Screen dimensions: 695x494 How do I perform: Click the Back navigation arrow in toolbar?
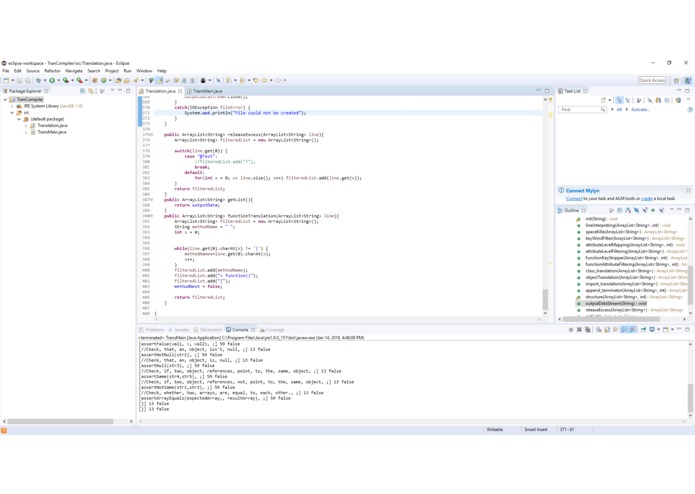[265, 80]
